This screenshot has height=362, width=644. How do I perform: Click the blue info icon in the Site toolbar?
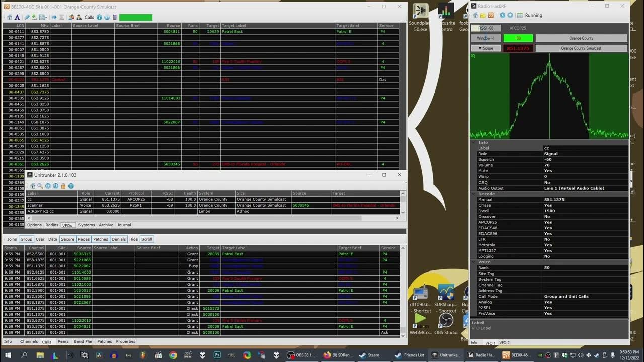(99, 17)
